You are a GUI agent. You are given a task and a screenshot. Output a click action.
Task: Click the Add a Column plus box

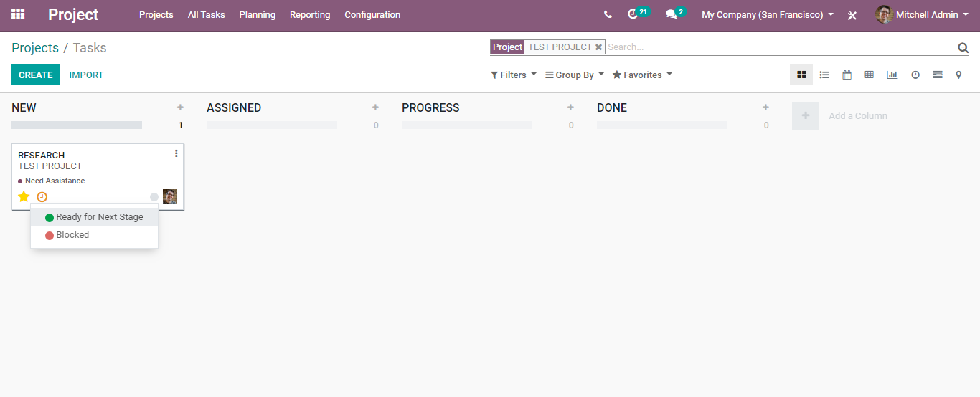point(806,115)
